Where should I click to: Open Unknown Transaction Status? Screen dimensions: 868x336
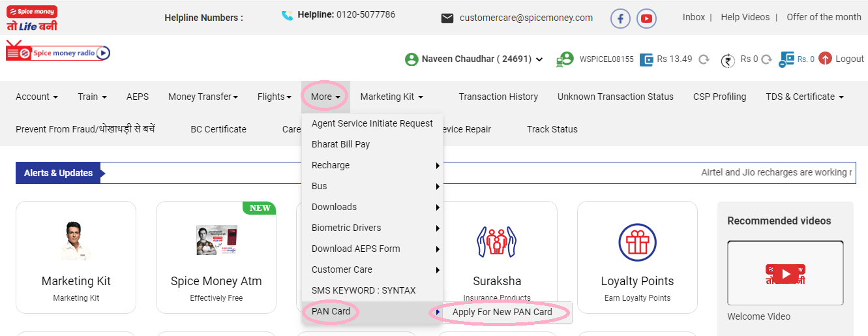[616, 97]
